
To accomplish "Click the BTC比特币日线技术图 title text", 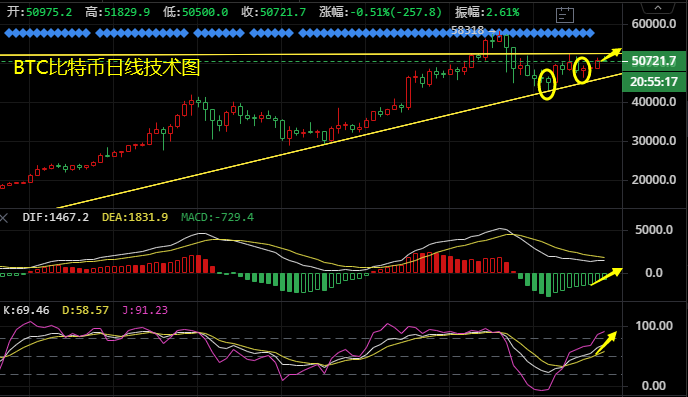I will (x=107, y=68).
